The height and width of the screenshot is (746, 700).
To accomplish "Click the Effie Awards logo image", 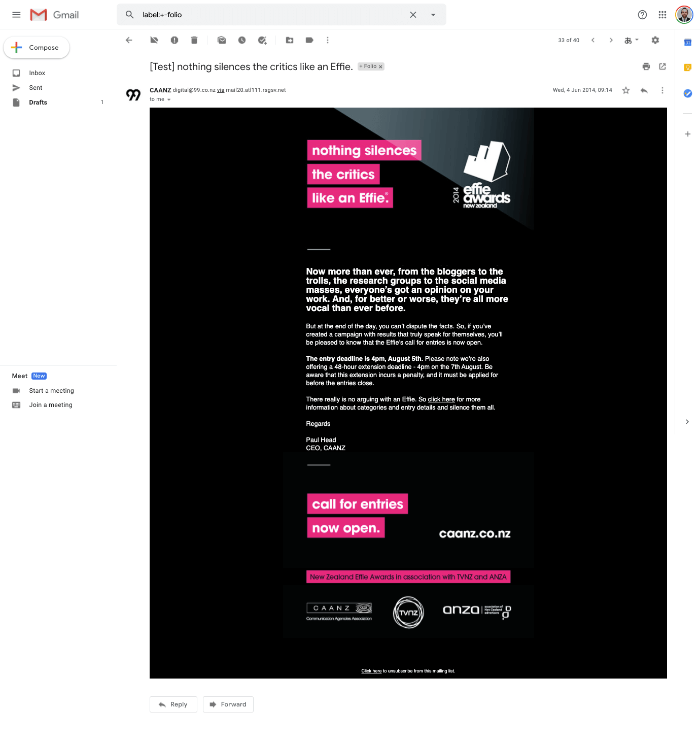I will coord(482,175).
